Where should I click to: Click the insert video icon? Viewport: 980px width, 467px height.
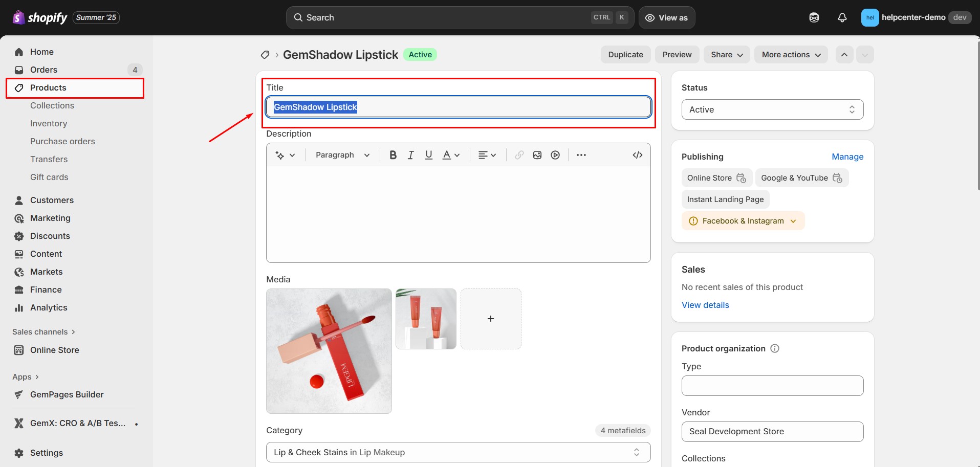click(x=555, y=155)
